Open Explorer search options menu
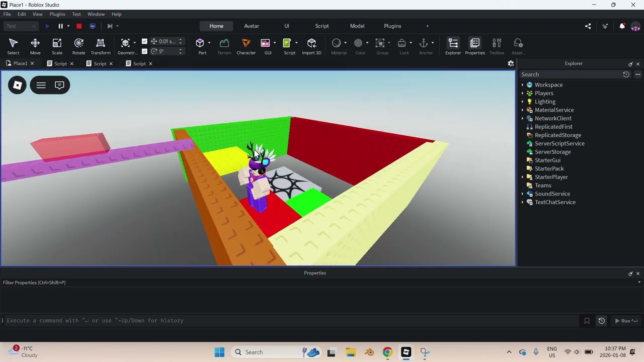The height and width of the screenshot is (362, 644). (637, 74)
